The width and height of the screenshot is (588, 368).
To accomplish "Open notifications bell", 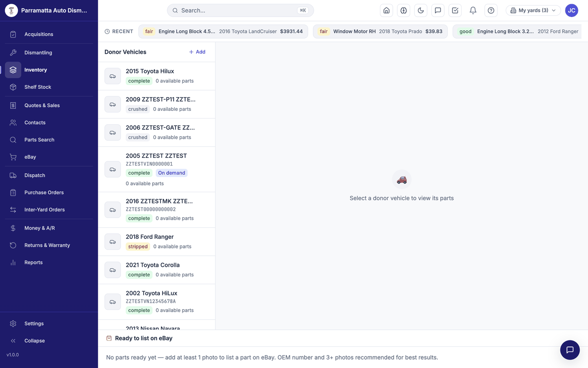I will pos(473,10).
